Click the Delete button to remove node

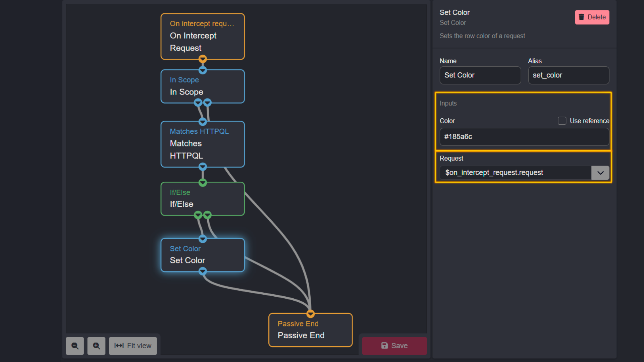tap(592, 17)
